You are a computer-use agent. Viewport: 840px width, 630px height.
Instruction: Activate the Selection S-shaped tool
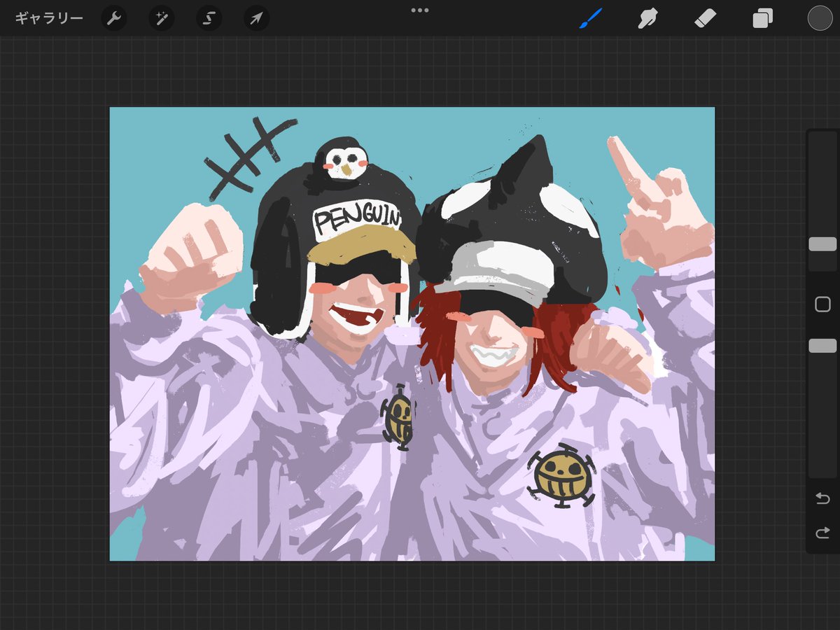(x=209, y=18)
